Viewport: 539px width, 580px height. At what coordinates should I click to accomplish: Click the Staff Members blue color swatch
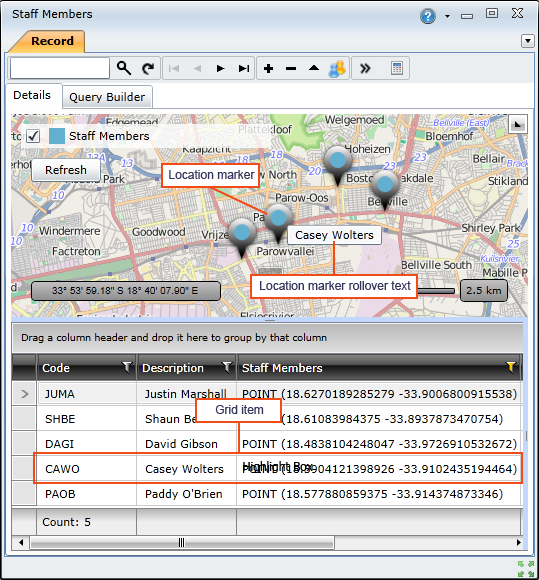pos(57,136)
